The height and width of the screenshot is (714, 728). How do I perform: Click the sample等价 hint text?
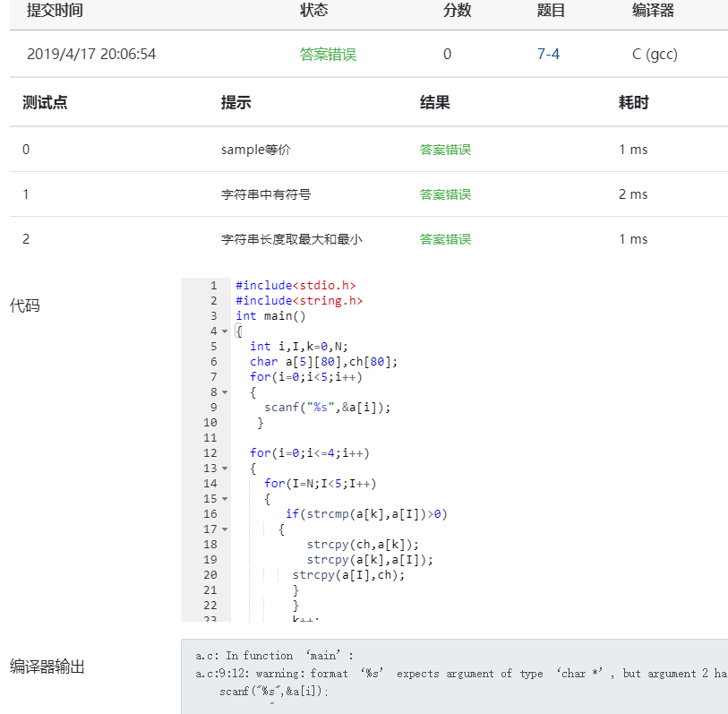[256, 150]
